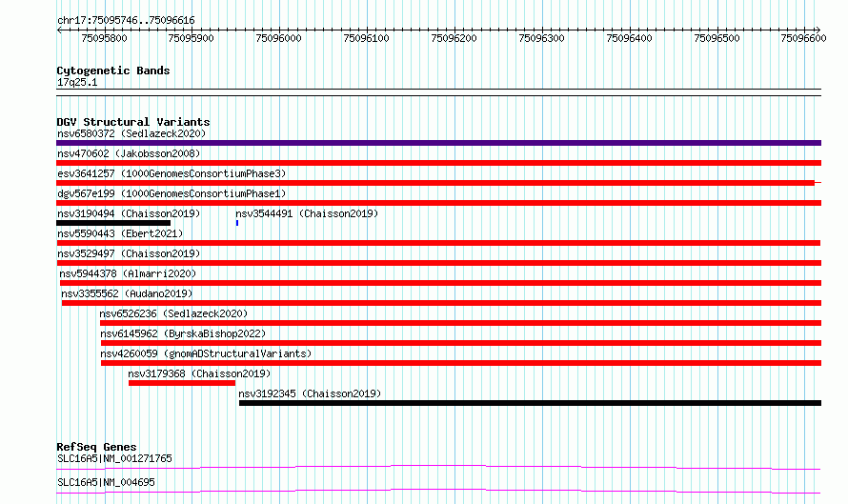Open the SLC16A5|NM_004695 transcript label
The width and height of the screenshot is (848, 504).
tap(106, 482)
